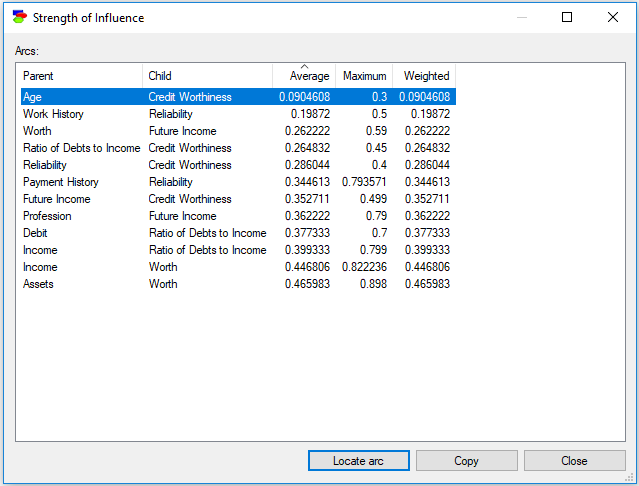Select the Work History row
The height and width of the screenshot is (486, 639).
click(x=238, y=114)
